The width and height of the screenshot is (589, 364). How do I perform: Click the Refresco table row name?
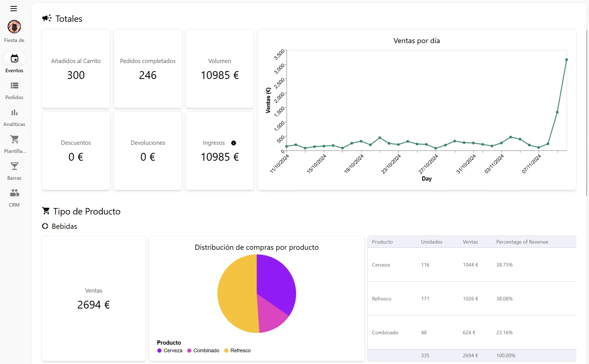tap(382, 299)
